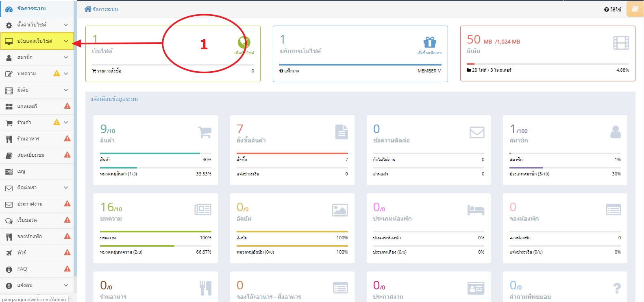Click the film strip icon on มีเดีย card
Screen dimensions: 644x302
[621, 43]
